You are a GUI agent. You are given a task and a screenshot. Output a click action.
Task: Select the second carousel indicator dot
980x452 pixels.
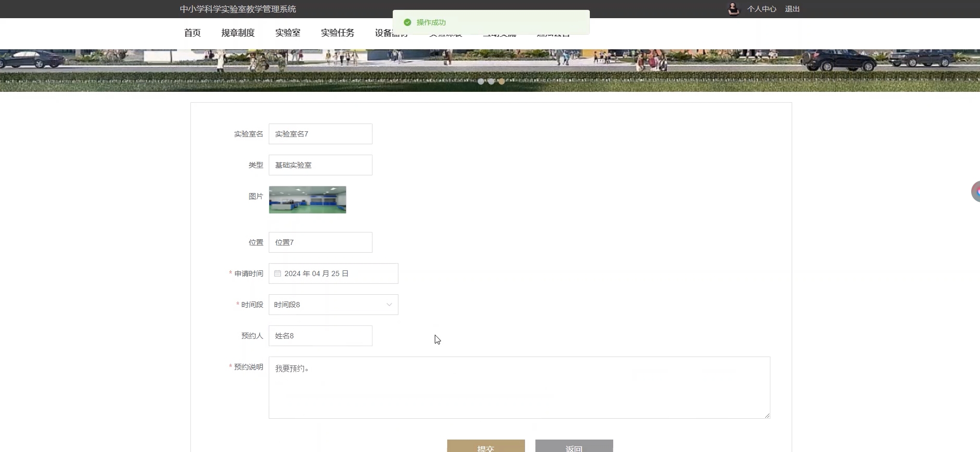tap(491, 81)
